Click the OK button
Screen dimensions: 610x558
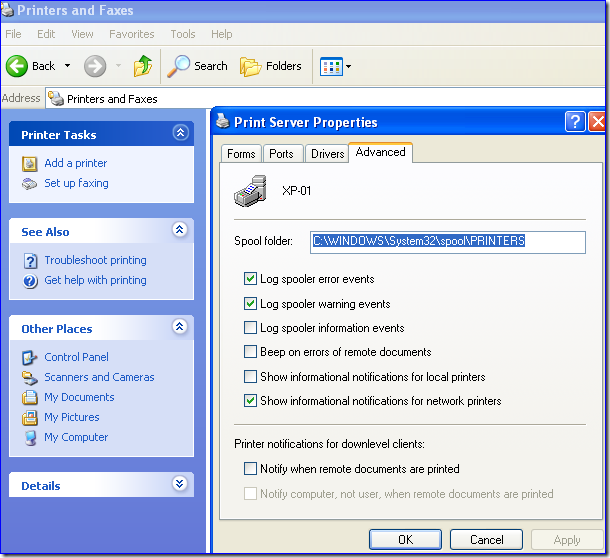coord(405,540)
